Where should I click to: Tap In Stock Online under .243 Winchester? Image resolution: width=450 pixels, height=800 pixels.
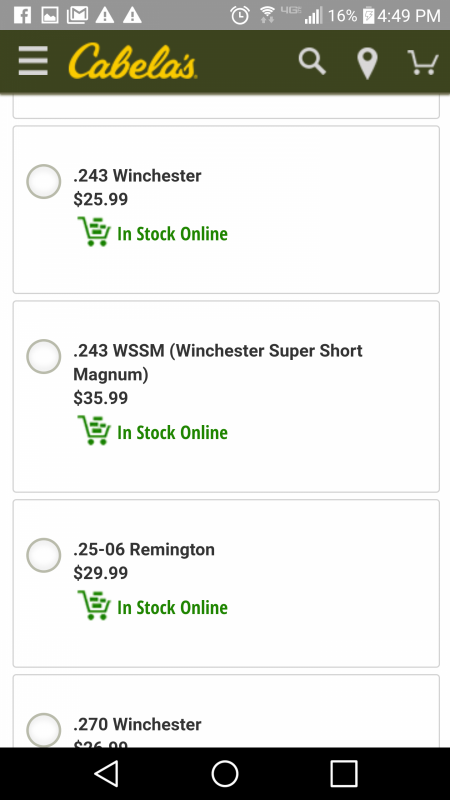coord(172,234)
